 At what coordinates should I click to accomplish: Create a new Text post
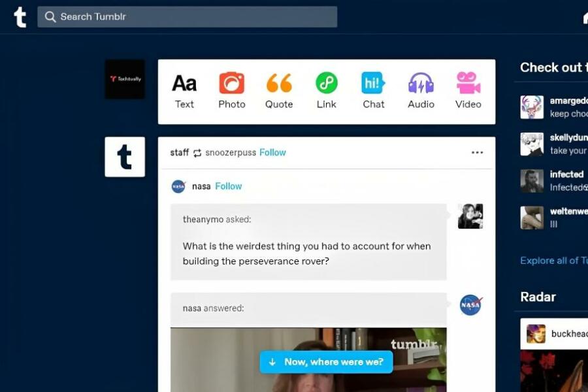(184, 91)
